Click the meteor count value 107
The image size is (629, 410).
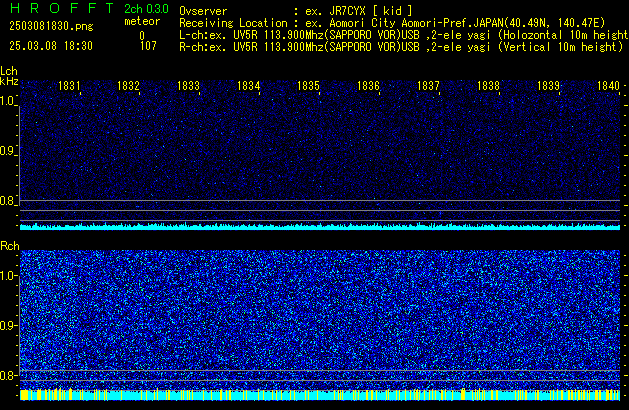148,46
